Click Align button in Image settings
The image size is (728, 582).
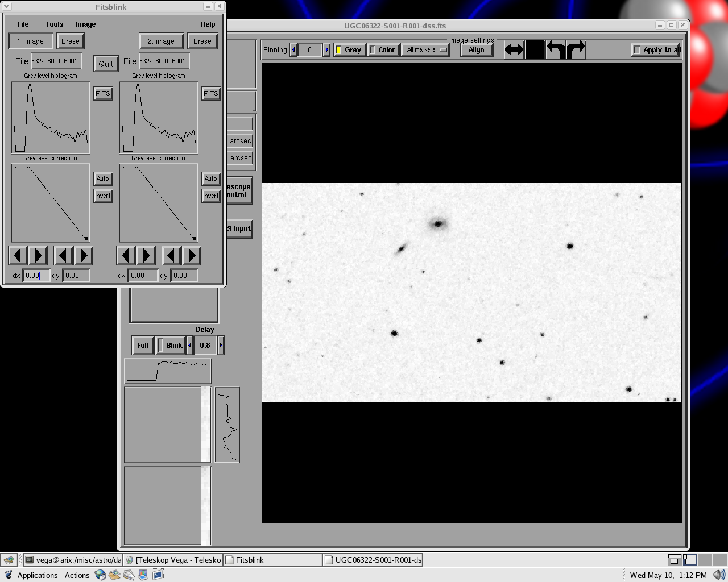point(477,49)
